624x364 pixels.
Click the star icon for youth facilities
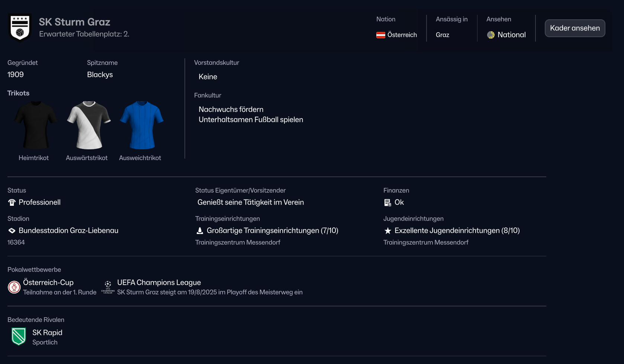(x=387, y=231)
